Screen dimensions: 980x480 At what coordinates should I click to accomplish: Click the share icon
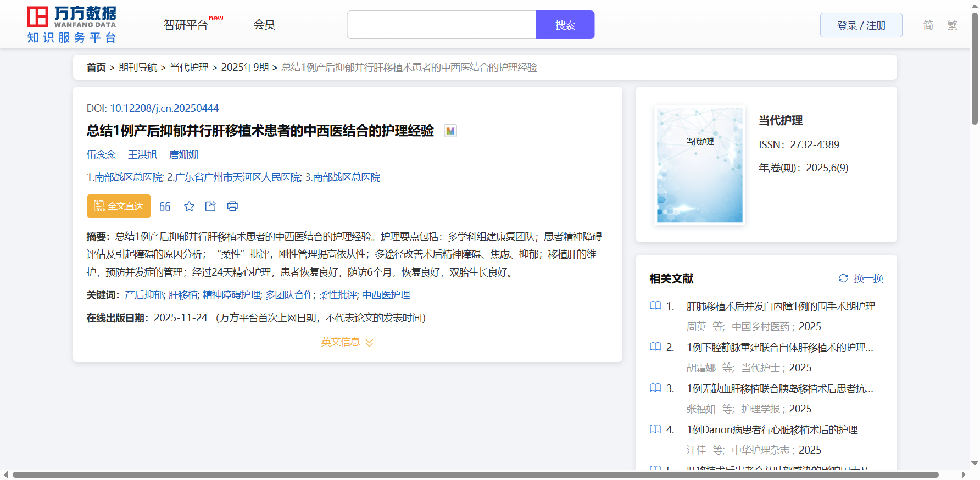click(210, 206)
